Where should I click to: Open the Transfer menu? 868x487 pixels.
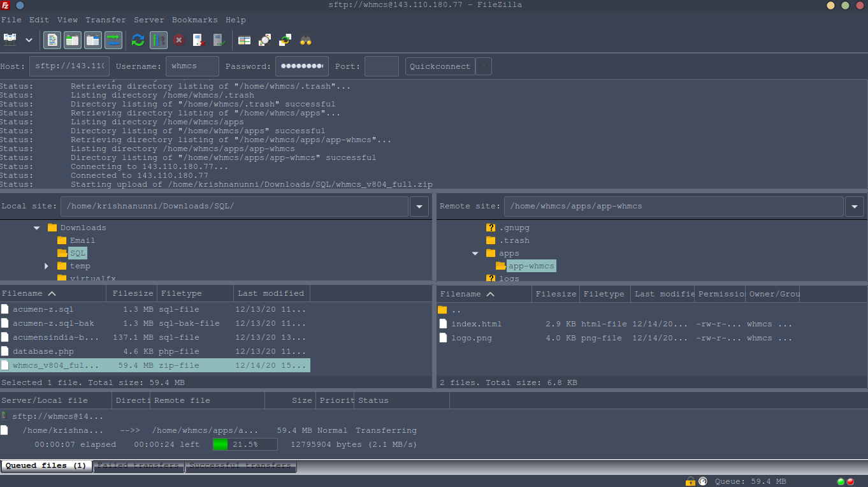tap(105, 20)
